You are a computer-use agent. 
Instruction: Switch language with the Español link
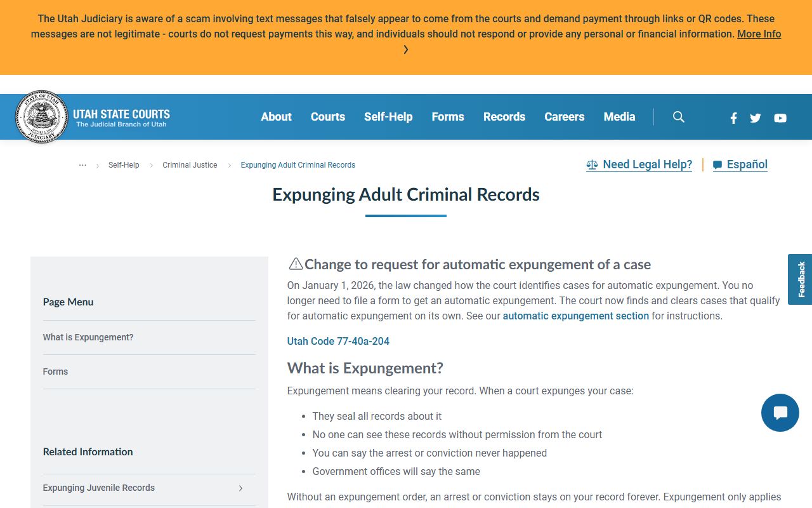pos(740,164)
